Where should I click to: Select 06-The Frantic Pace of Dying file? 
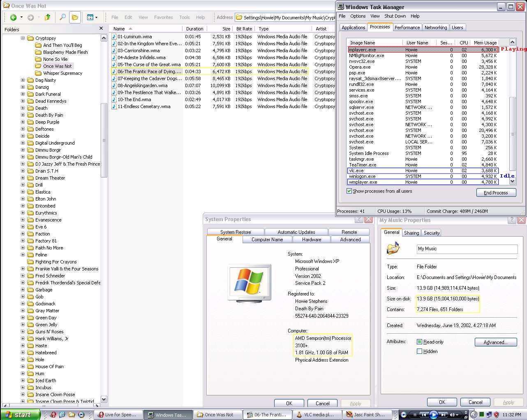point(210,72)
